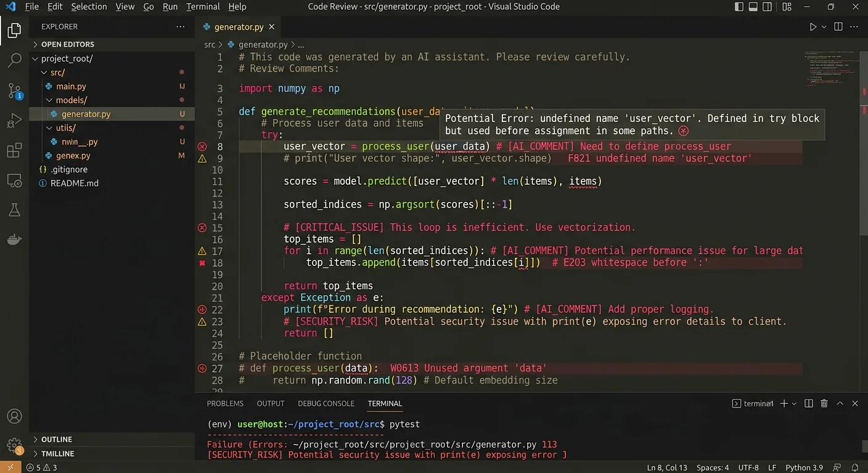This screenshot has height=473, width=868.
Task: Open editor More Actions ellipsis
Action: click(855, 27)
